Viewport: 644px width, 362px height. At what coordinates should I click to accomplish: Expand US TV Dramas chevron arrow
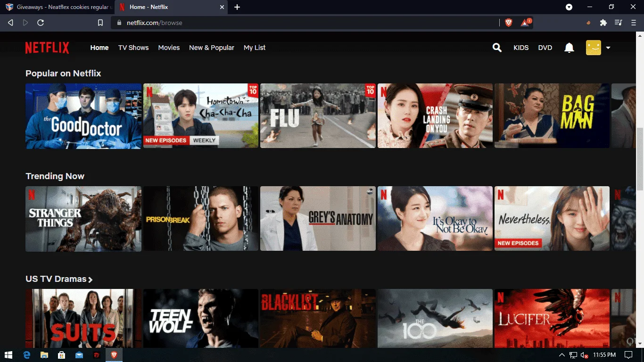point(91,280)
